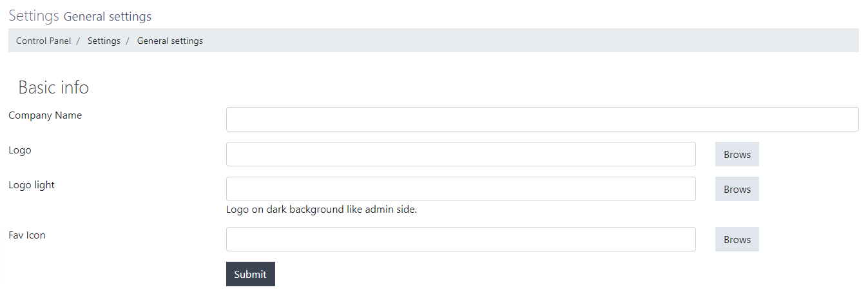Open Settings from the breadcrumb trail
Image resolution: width=868 pixels, height=294 pixels.
coord(104,41)
